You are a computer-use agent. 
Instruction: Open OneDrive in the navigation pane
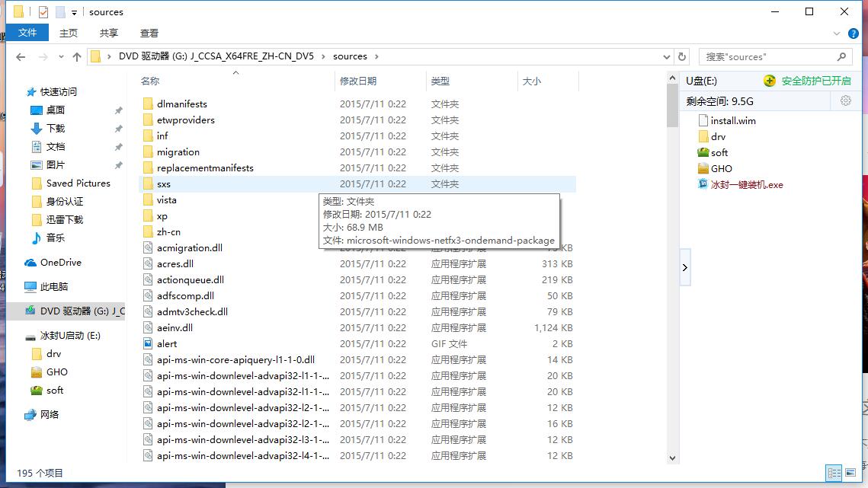click(60, 263)
